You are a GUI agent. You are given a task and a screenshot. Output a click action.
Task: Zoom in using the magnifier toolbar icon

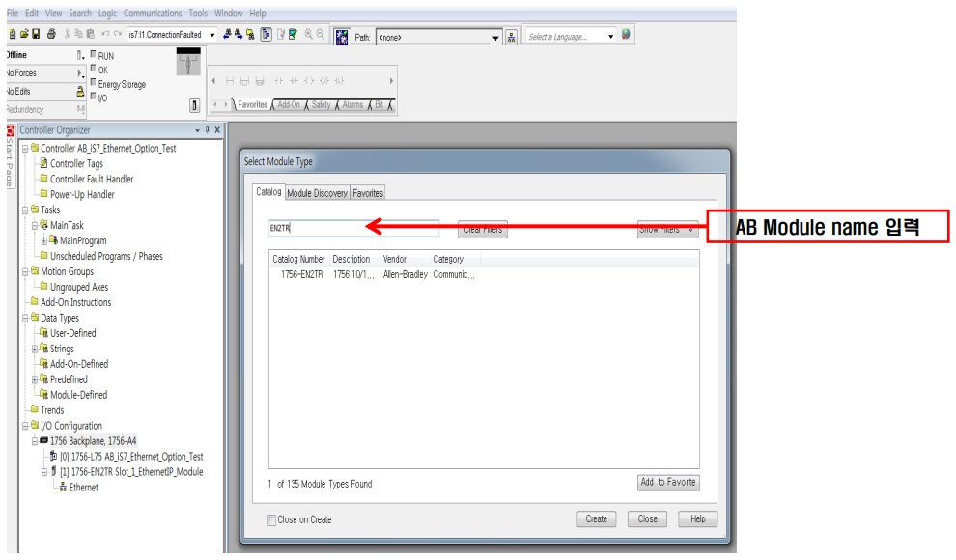[309, 33]
